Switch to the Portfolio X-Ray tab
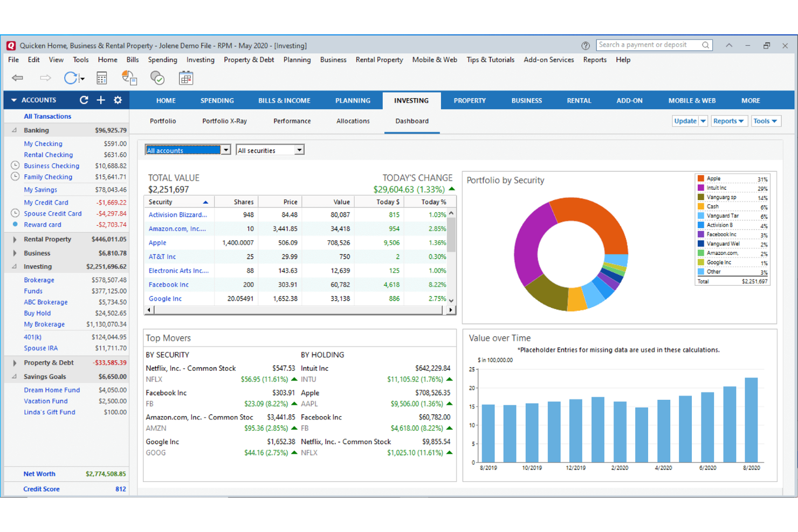This screenshot has height=532, width=798. (224, 121)
